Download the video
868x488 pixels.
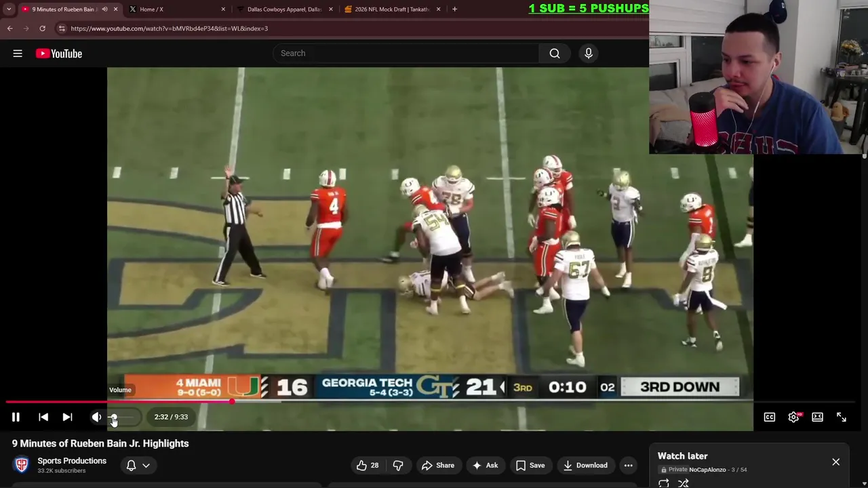[585, 466]
